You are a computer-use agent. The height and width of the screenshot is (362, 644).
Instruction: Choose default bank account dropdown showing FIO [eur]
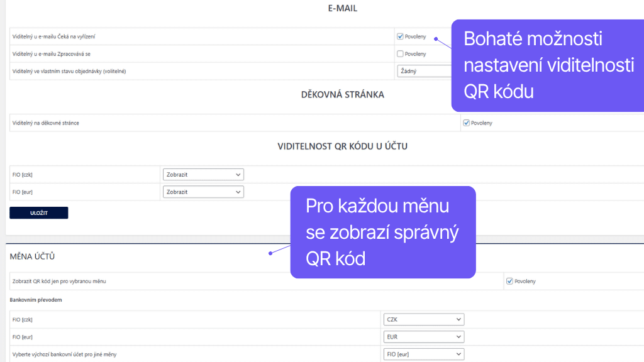point(424,354)
